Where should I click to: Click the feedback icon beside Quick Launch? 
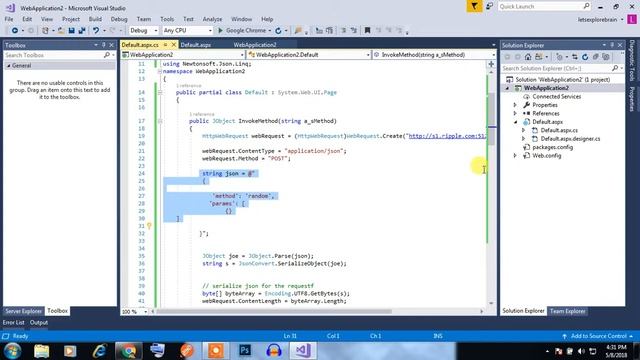(489, 6)
